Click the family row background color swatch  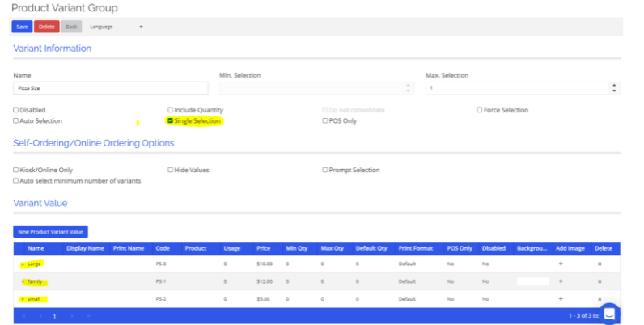(532, 281)
